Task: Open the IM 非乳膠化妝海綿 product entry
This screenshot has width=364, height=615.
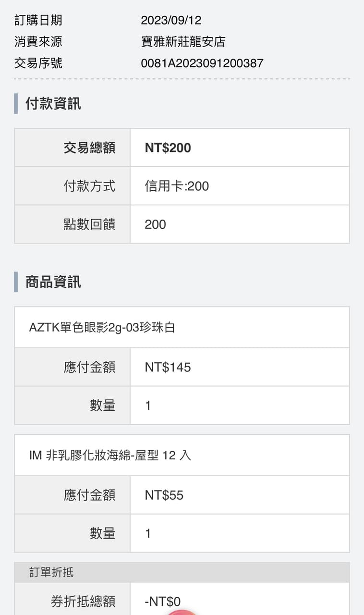Action: (x=110, y=455)
